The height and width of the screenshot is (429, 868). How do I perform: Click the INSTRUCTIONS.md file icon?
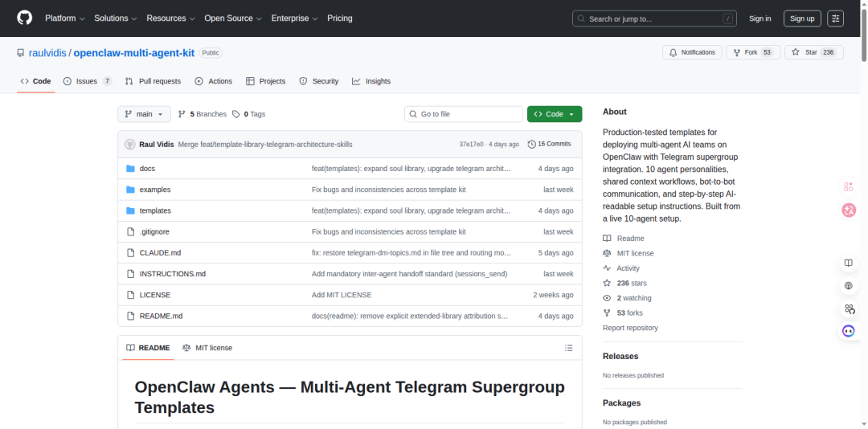click(131, 273)
